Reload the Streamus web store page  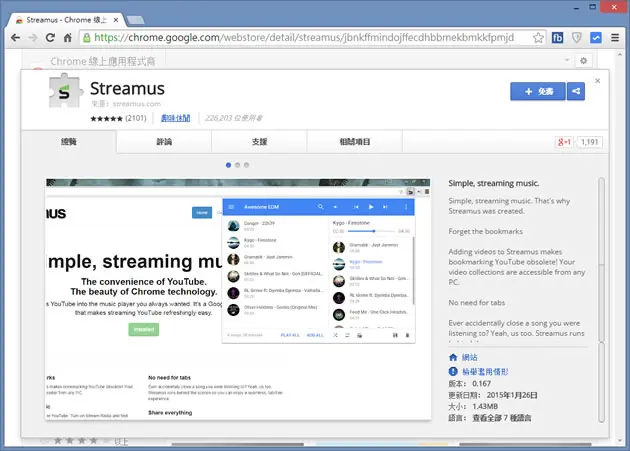[50, 38]
